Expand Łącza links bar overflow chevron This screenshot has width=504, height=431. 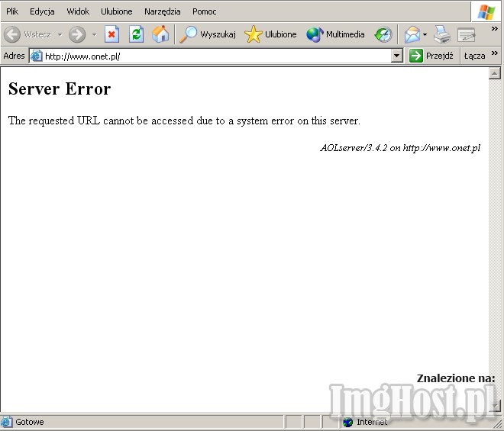point(495,53)
